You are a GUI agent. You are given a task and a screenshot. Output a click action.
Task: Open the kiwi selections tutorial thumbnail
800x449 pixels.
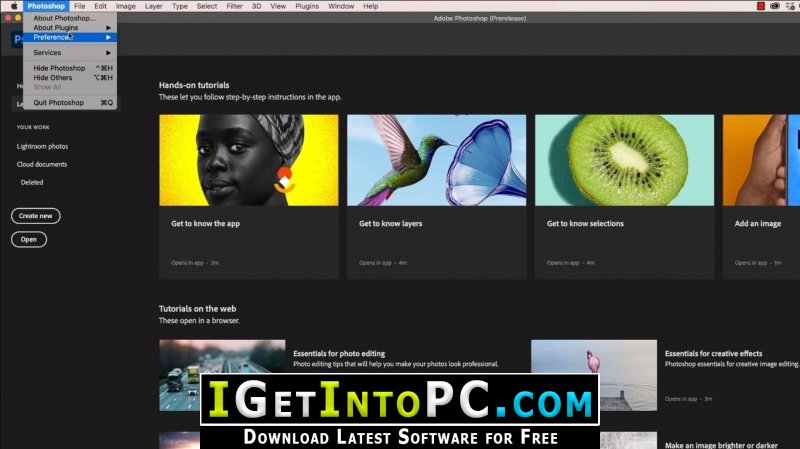click(624, 160)
